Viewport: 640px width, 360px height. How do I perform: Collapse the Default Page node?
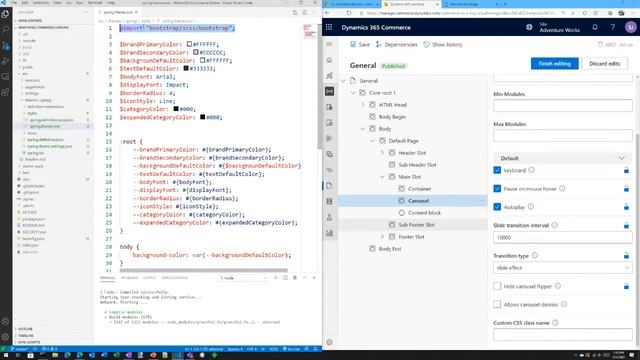coord(373,141)
